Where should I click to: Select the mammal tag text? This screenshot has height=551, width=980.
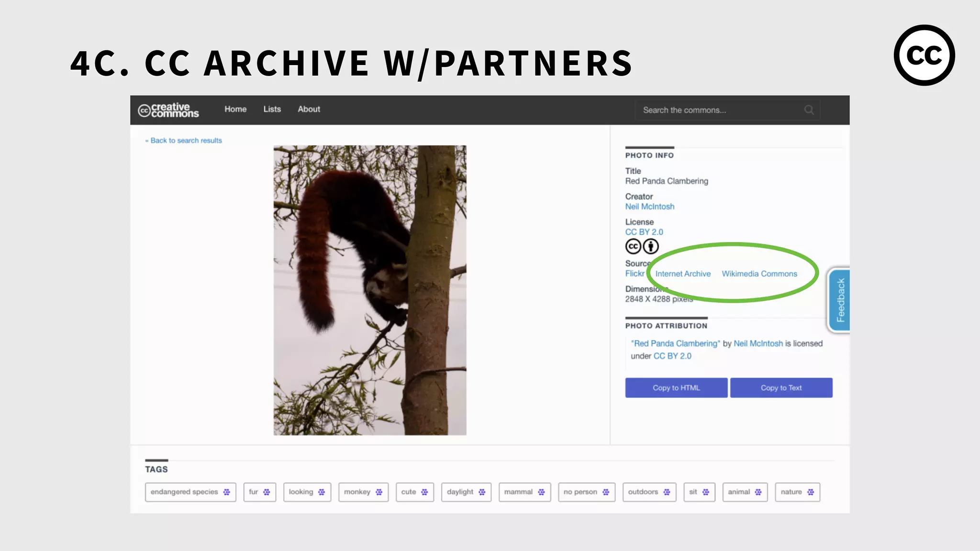point(518,492)
